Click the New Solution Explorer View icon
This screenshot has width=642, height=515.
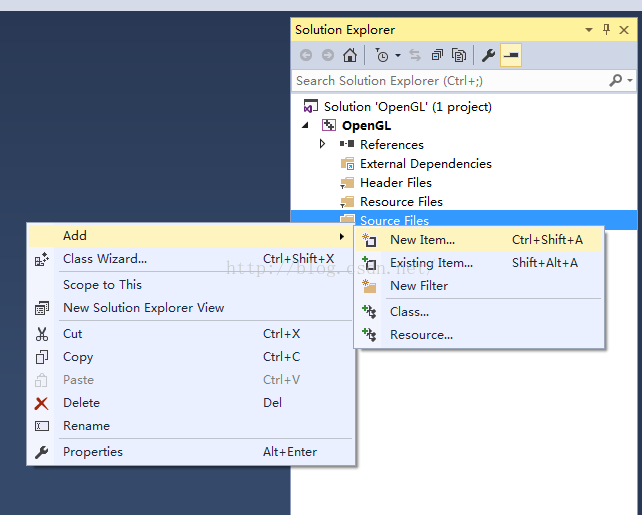(x=41, y=308)
